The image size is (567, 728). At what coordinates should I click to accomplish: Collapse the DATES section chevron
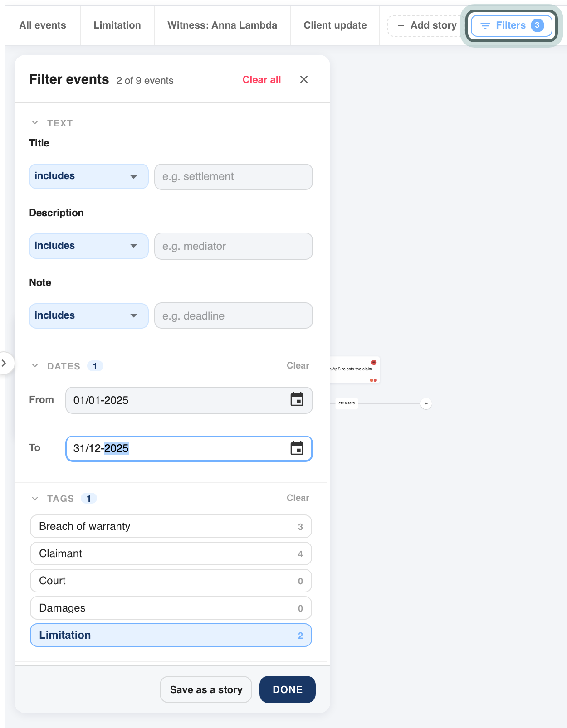(35, 366)
